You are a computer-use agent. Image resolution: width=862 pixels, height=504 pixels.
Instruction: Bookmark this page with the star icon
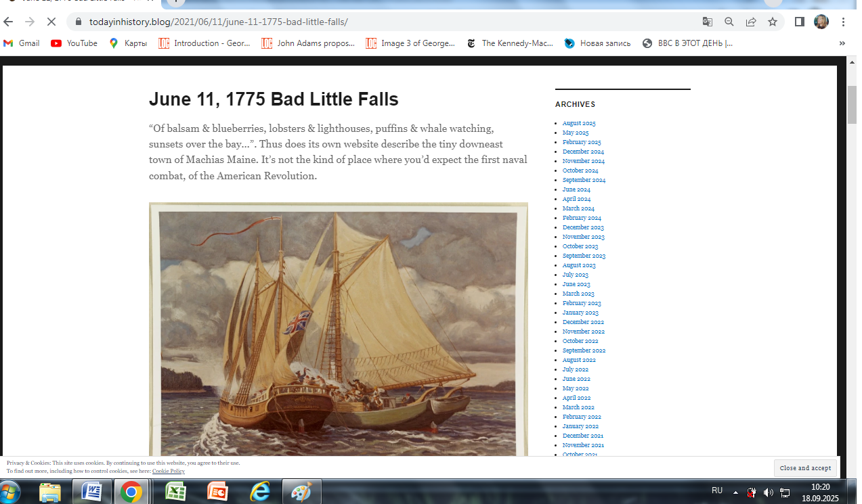tap(773, 22)
